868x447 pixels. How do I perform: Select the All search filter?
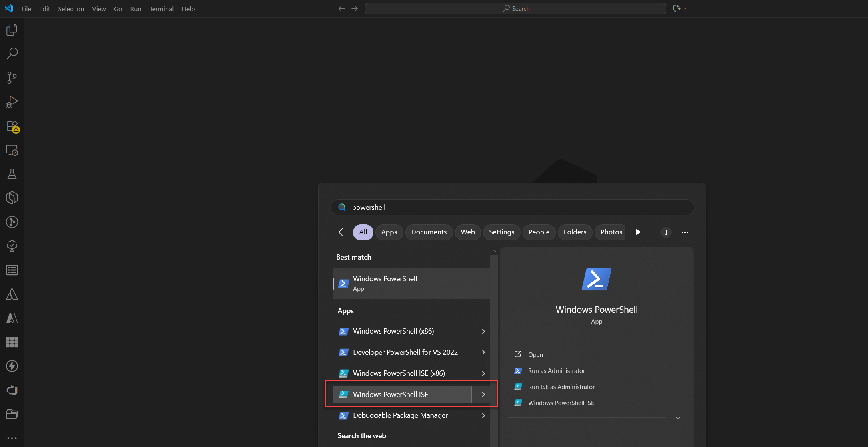click(x=363, y=232)
